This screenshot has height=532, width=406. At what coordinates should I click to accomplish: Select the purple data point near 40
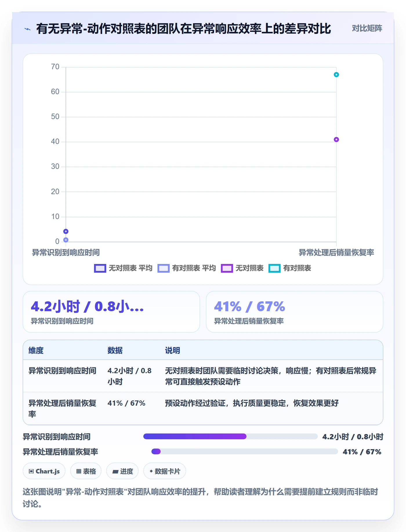point(336,140)
